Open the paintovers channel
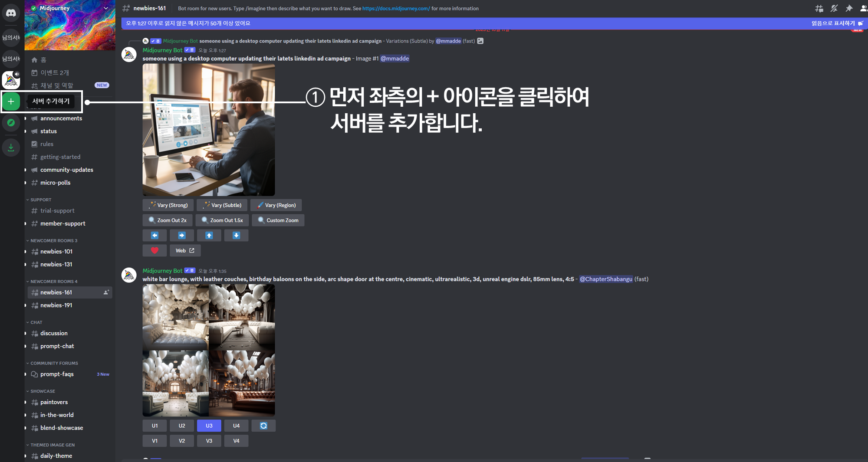The height and width of the screenshot is (462, 868). tap(69, 403)
